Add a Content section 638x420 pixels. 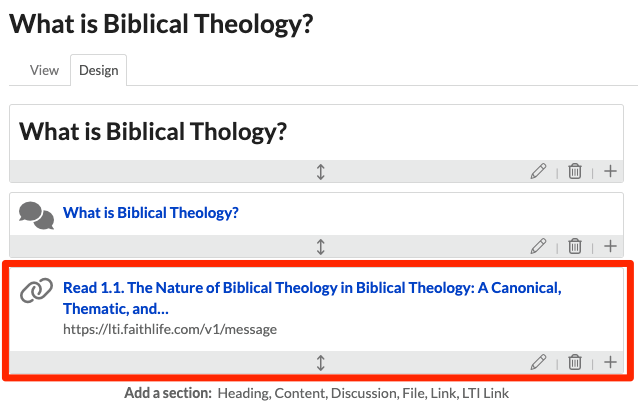[301, 393]
